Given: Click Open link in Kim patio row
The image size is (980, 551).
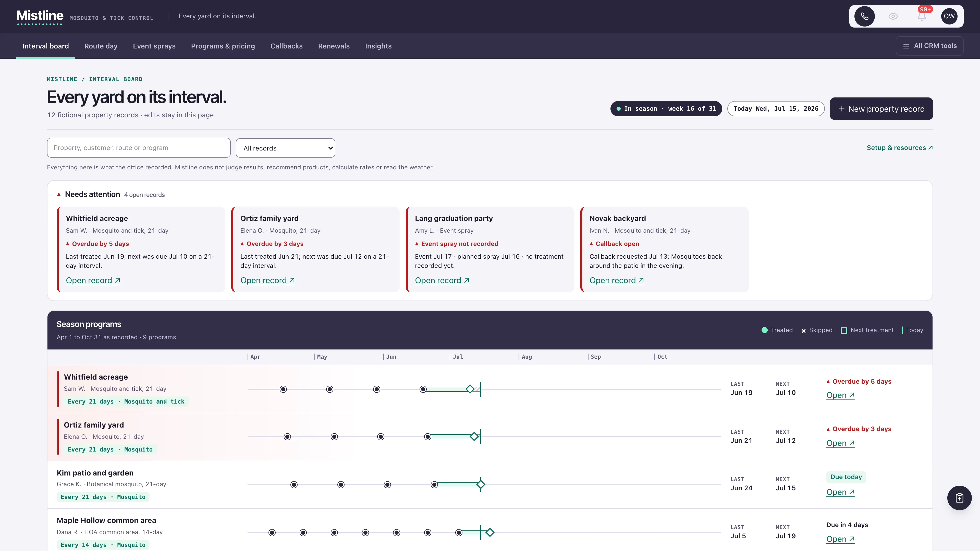Looking at the screenshot, I should (840, 492).
